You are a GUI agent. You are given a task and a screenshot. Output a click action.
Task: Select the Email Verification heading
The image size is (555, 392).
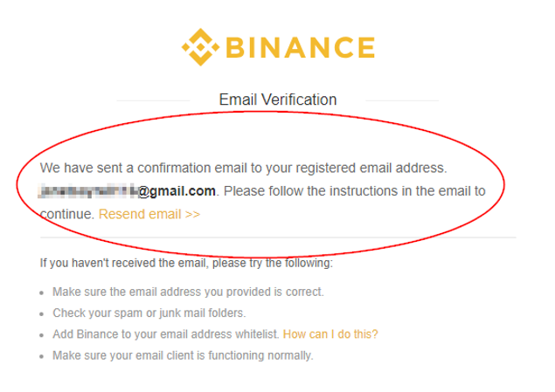click(x=278, y=100)
